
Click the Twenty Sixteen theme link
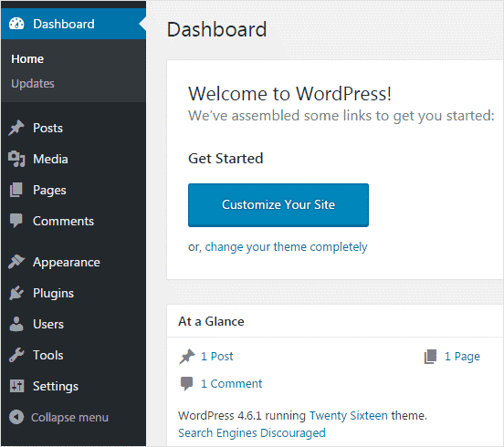(x=349, y=416)
